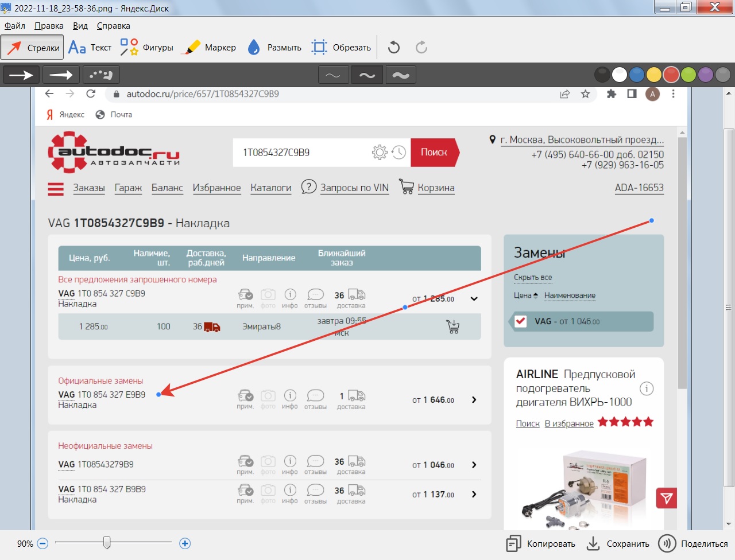
Task: Activate the Маркер highlighter tool
Action: pos(209,48)
